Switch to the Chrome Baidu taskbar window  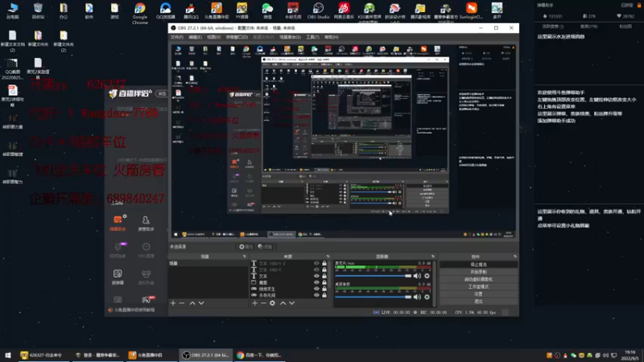pos(259,356)
